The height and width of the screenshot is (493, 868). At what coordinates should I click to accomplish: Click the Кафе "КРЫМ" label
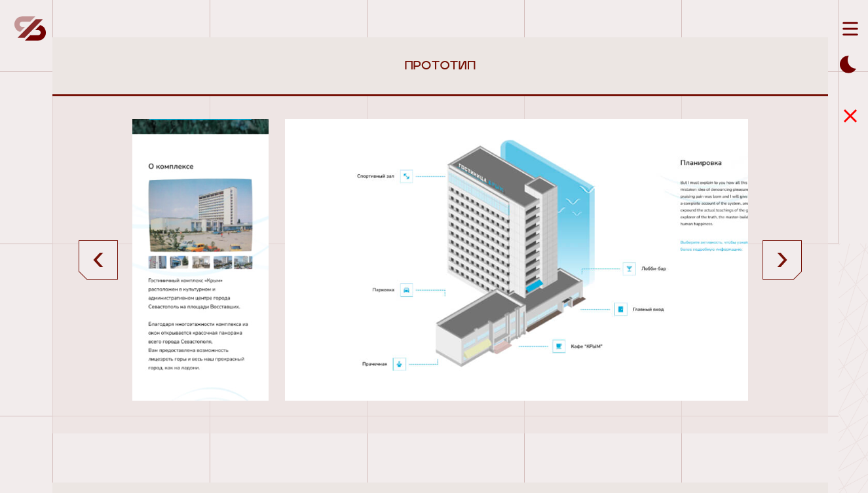pos(586,346)
